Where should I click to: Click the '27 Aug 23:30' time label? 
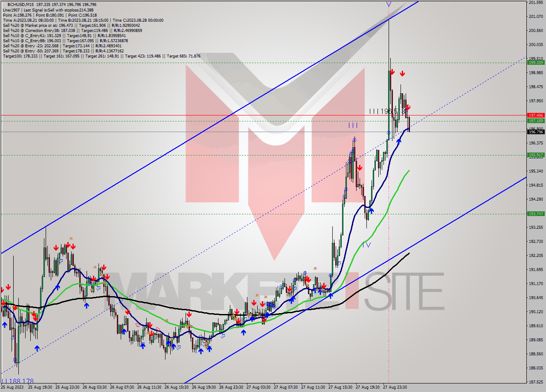tap(395, 387)
